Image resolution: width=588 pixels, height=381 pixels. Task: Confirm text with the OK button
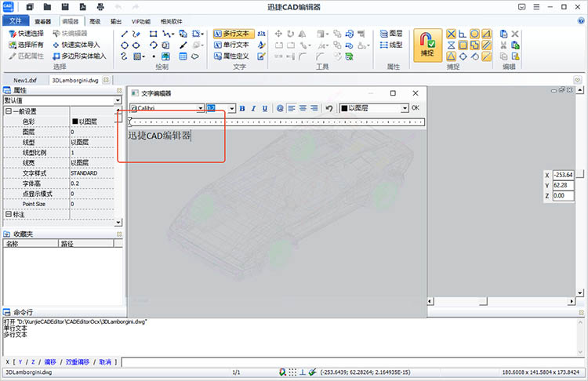[415, 107]
